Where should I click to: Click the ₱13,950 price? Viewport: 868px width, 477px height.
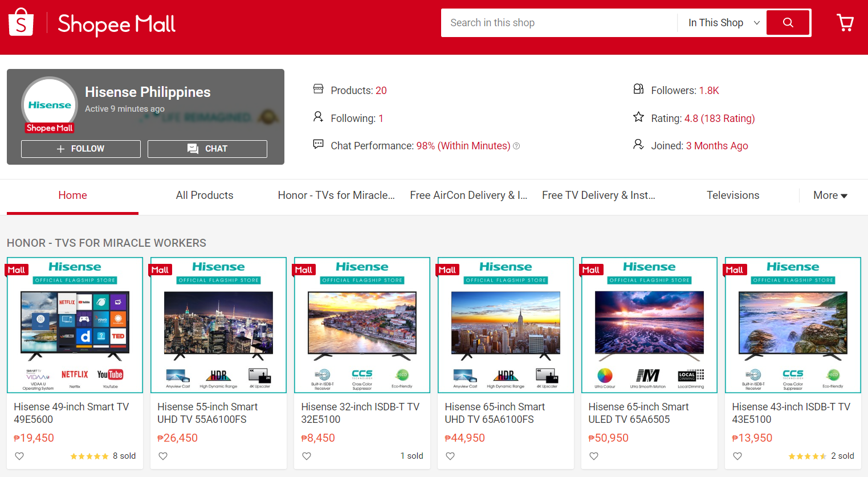tap(752, 438)
